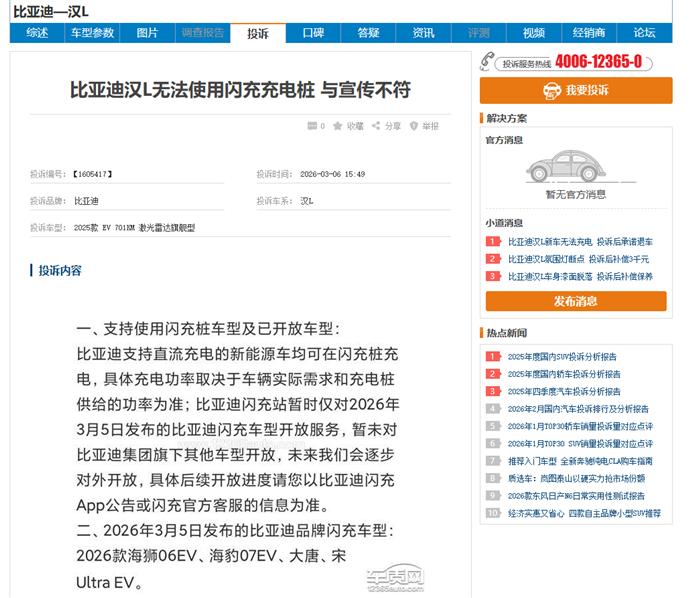700x598 pixels.
Task: Open the 2026年2月国内汽车投诉排行 link
Action: pyautogui.click(x=578, y=408)
